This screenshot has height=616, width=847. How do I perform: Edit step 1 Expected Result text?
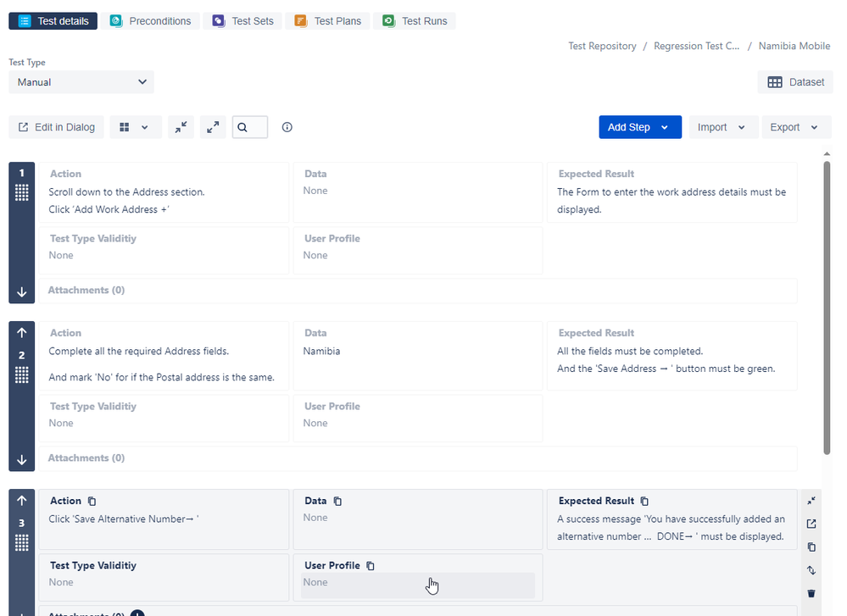tap(671, 201)
